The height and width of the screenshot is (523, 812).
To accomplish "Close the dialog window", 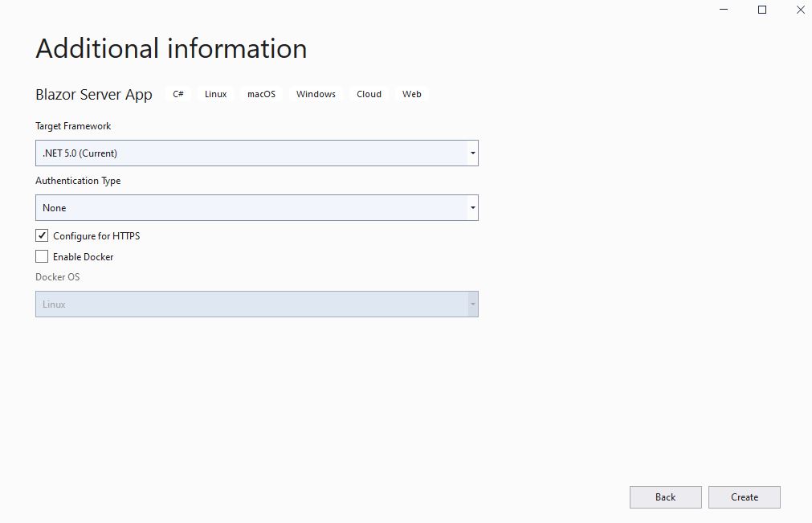I will point(800,10).
